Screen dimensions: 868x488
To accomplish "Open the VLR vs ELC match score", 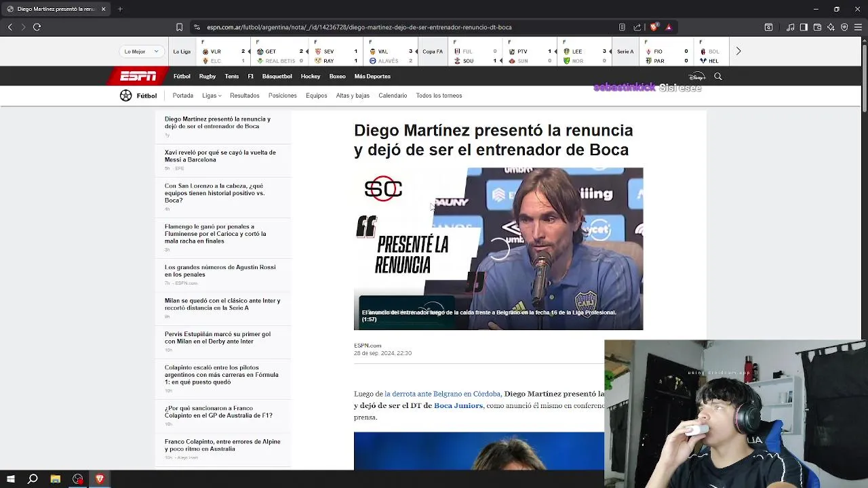I will 224,52.
